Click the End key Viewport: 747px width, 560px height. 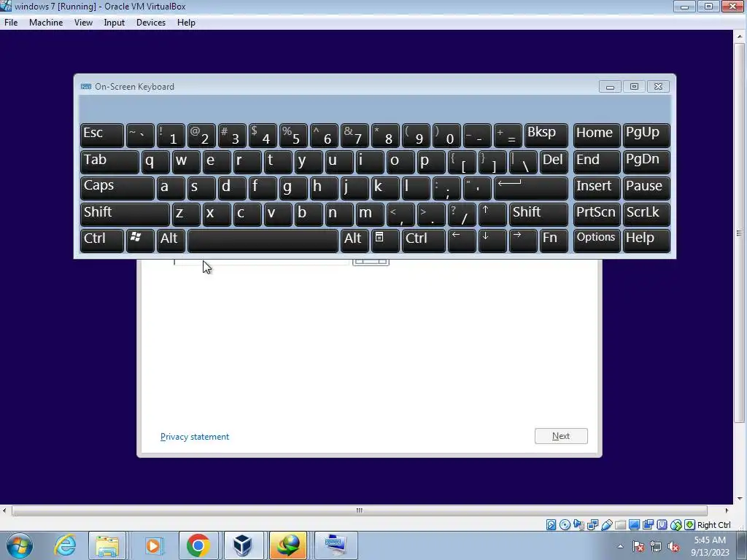tap(597, 161)
